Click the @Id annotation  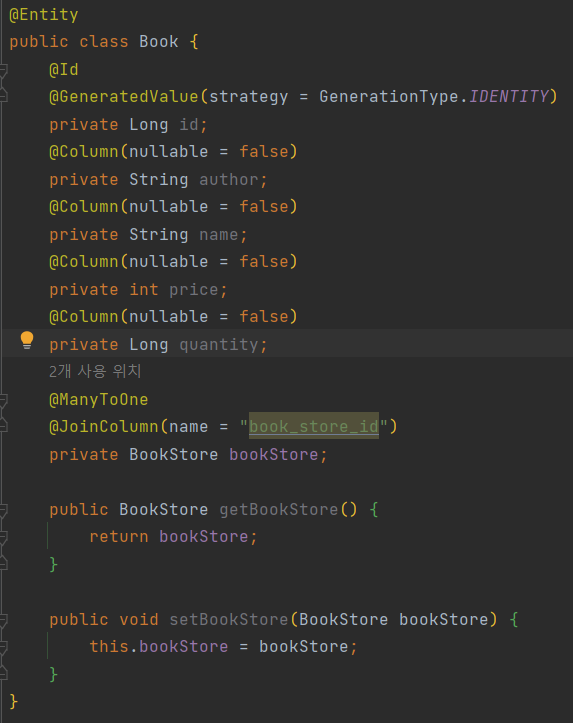click(x=64, y=70)
